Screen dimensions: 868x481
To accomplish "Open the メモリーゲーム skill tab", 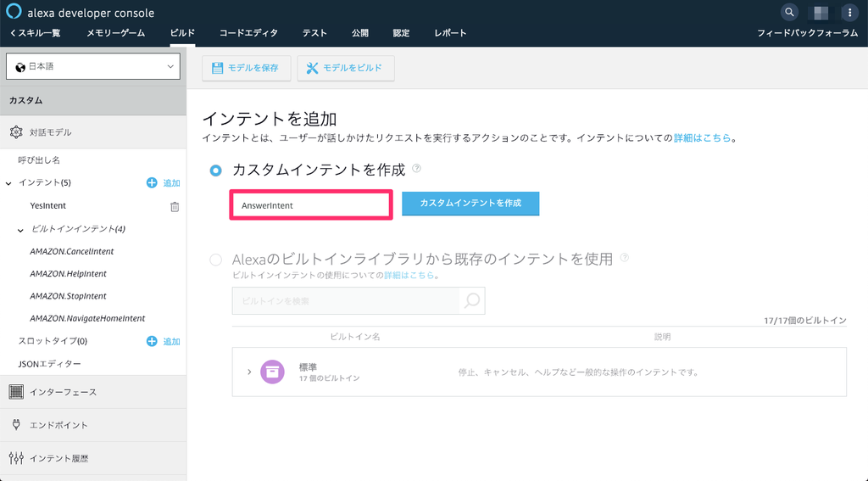I will (x=115, y=33).
